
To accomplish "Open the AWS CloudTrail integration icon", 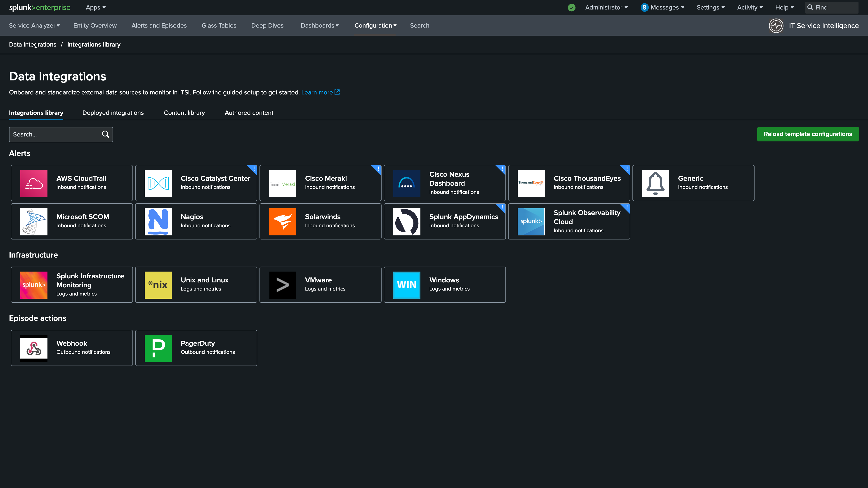I will (34, 183).
